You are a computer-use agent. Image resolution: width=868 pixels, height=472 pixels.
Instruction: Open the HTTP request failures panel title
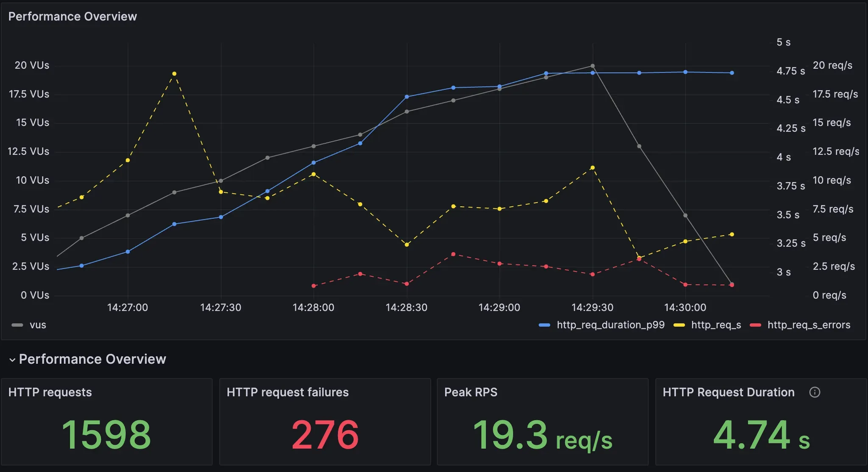coord(287,392)
